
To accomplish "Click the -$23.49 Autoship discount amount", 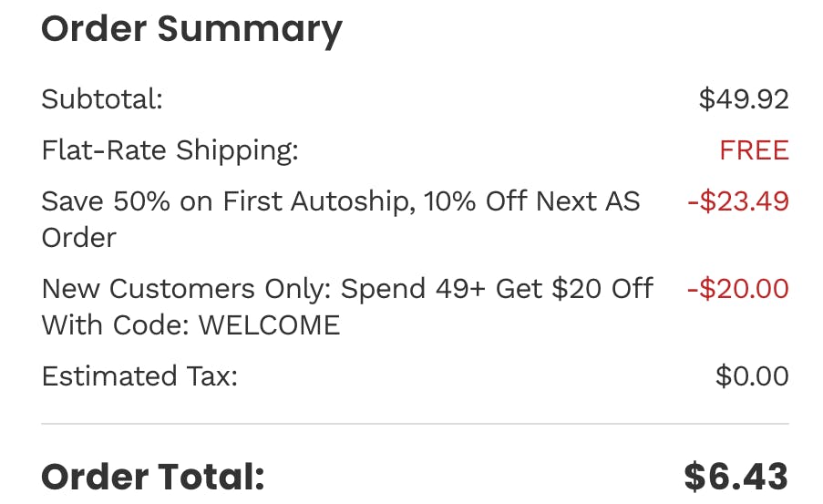I will 738,201.
